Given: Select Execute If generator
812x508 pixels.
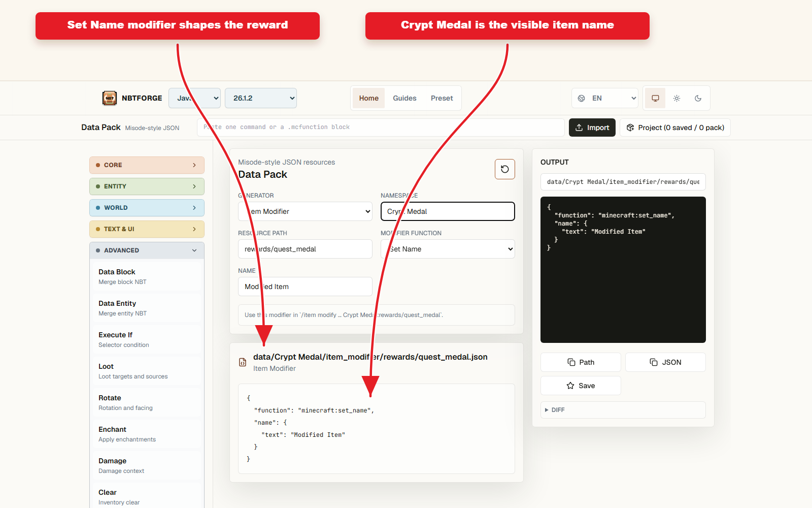Looking at the screenshot, I should click(x=147, y=339).
